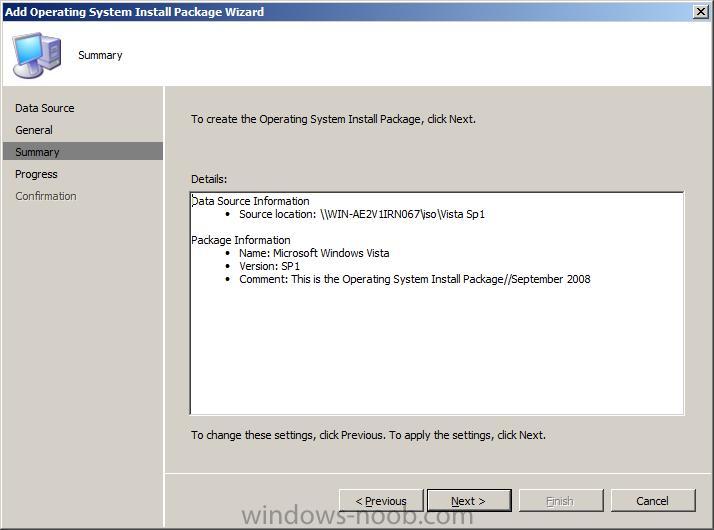This screenshot has height=530, width=714.
Task: Click Next to create the package
Action: 469,501
